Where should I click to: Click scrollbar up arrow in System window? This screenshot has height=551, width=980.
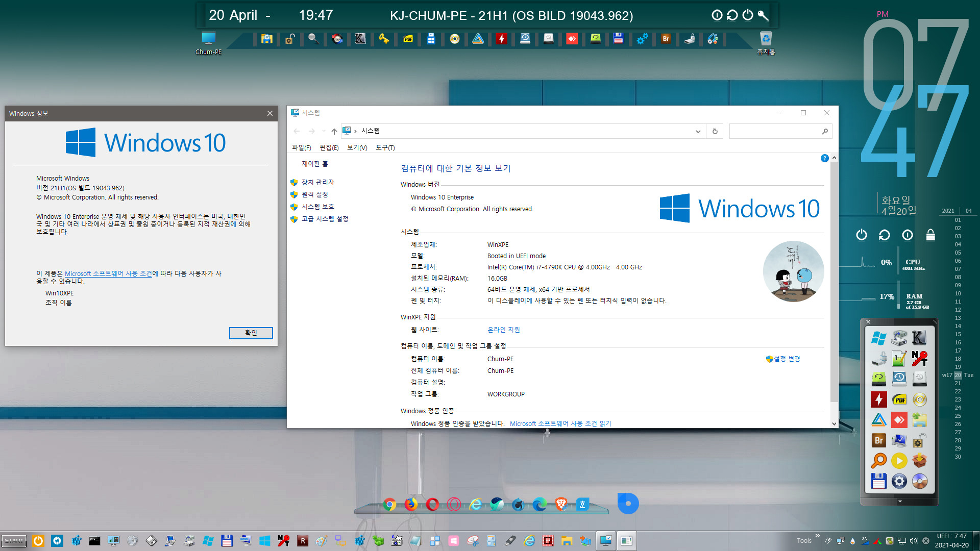tap(834, 158)
